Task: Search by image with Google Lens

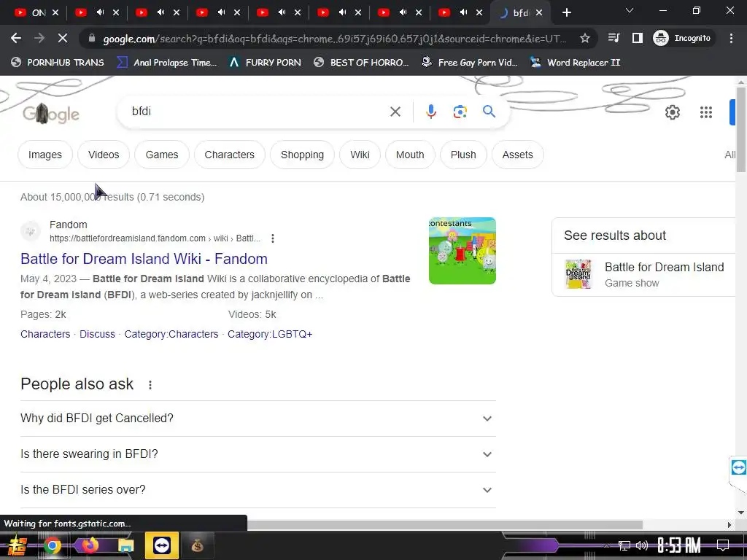Action: pyautogui.click(x=460, y=112)
